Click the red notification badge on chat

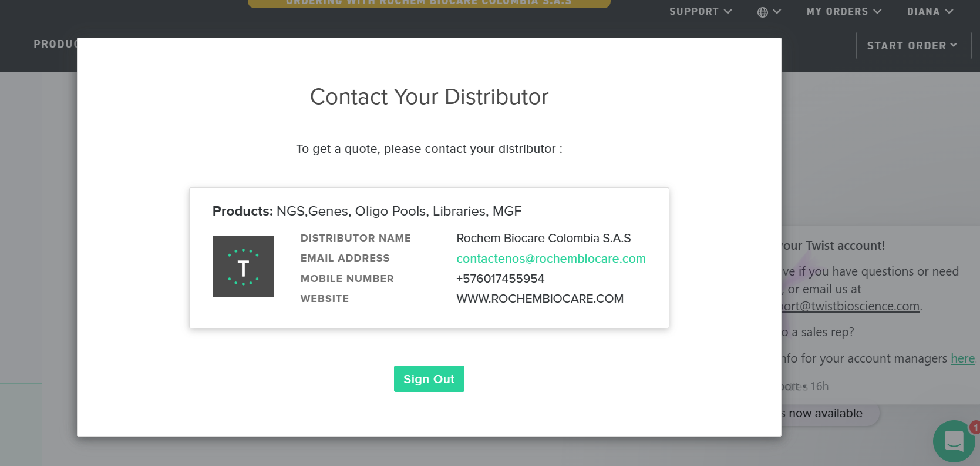coord(974,427)
